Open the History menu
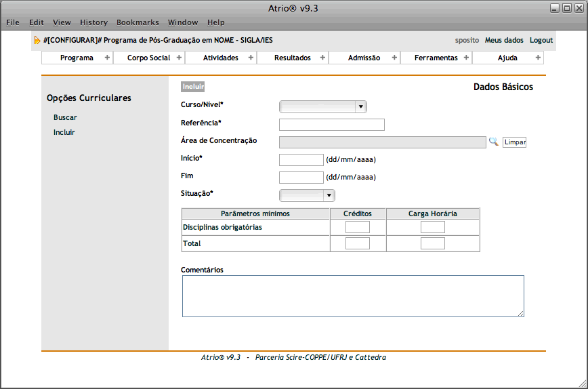Screen dimensions: 588x389 point(93,22)
